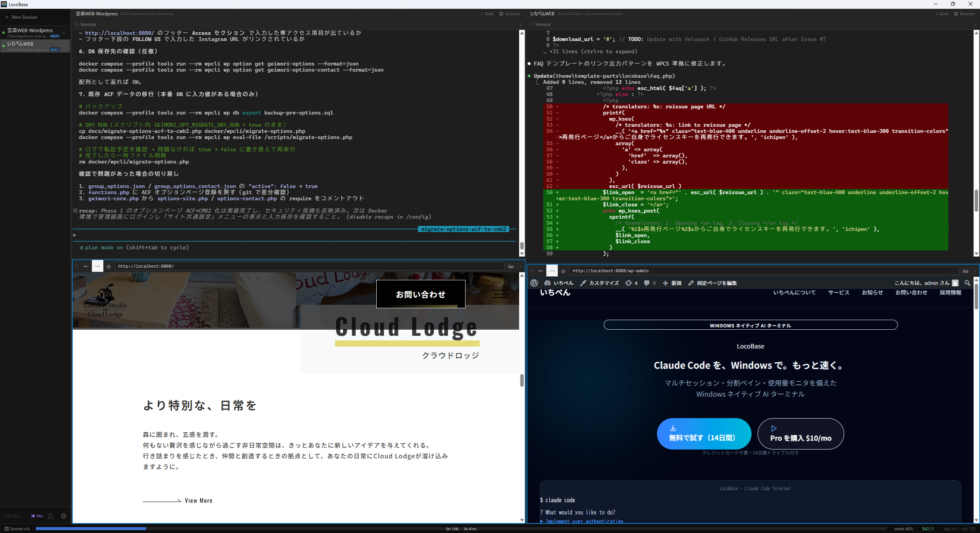Click the left terminal scrollbar
Viewport: 980px width, 533px height.
(x=522, y=245)
